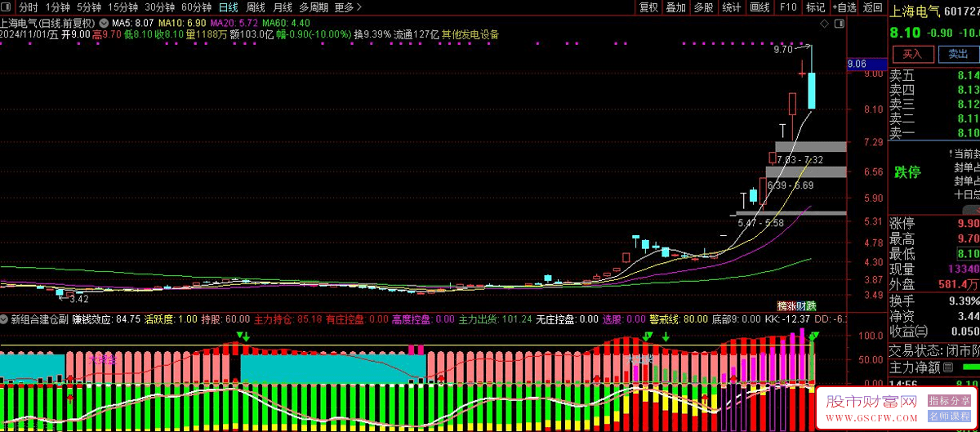
Task: Click the 其他发电设备 industry link
Action: (x=470, y=35)
